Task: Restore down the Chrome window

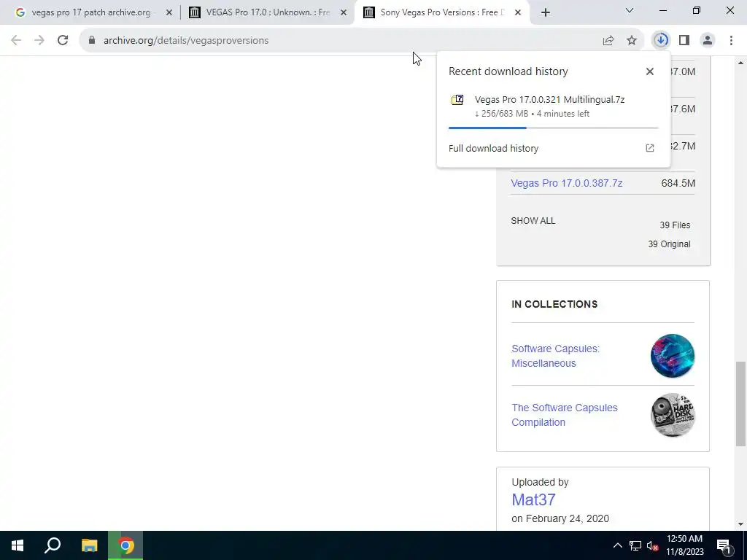Action: tap(697, 10)
